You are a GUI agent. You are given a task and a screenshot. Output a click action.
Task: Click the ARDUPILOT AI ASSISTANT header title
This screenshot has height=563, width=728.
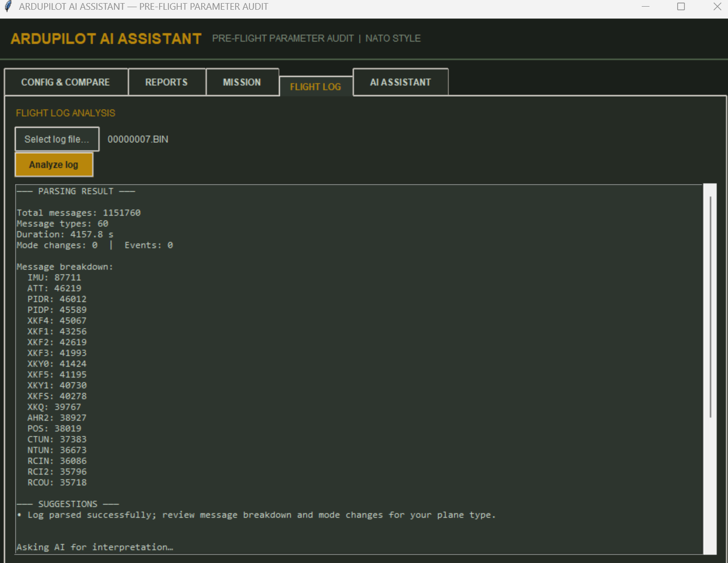pyautogui.click(x=106, y=39)
